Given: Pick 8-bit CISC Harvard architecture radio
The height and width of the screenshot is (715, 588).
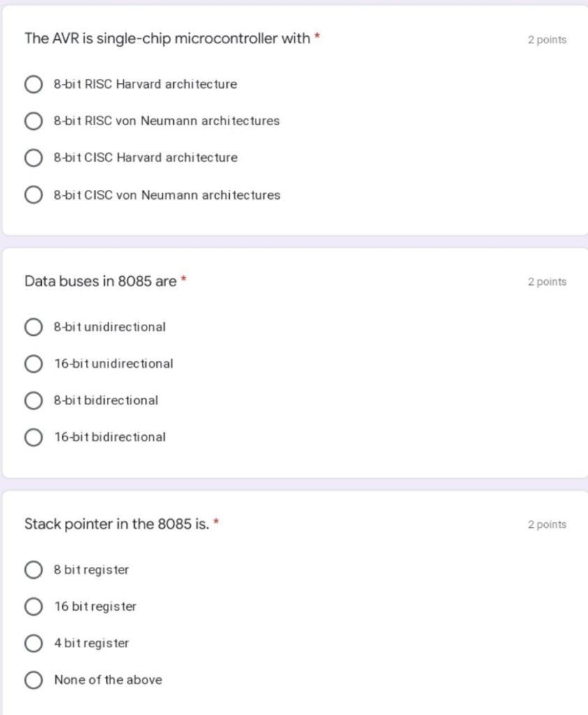Looking at the screenshot, I should 34,158.
